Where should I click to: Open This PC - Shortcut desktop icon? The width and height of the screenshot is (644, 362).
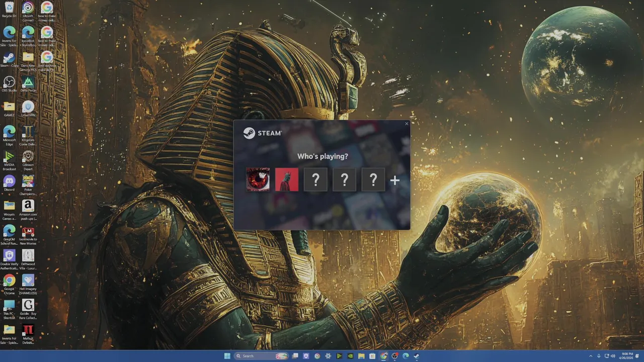(9, 309)
